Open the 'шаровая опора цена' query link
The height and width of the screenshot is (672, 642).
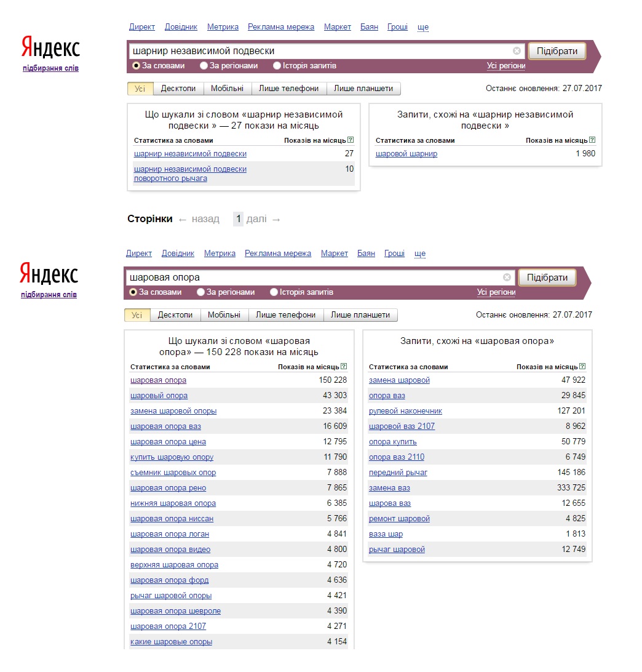168,442
